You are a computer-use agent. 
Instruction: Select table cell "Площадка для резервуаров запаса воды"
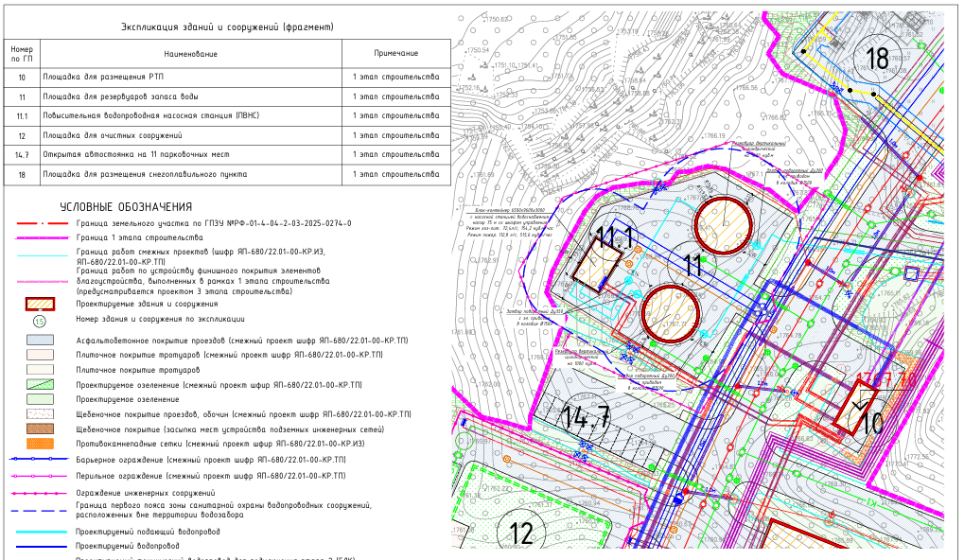(190, 97)
